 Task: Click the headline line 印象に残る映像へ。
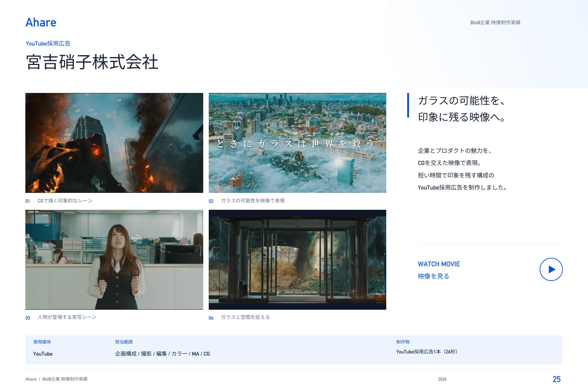(x=462, y=117)
